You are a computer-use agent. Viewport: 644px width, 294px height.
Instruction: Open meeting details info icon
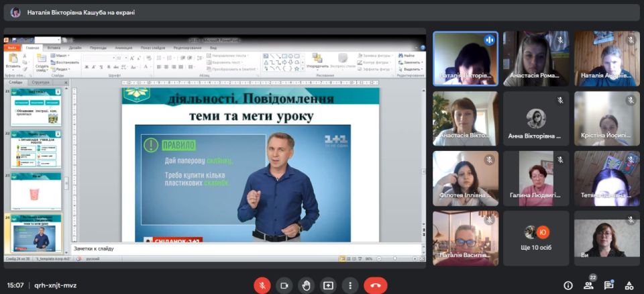point(568,285)
